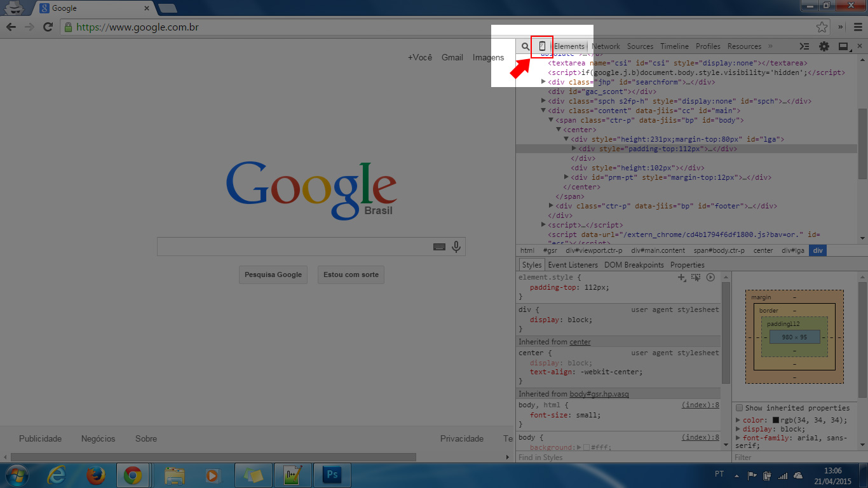Toggle device mode phone icon in DevTools

coord(542,46)
